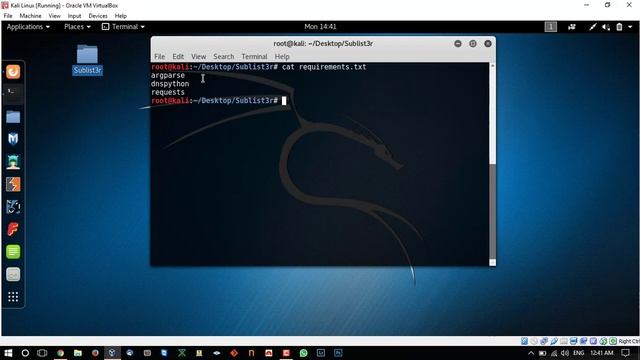Open the Terminal icon in the Kali dock
This screenshot has width=640, height=360.
pos(13,94)
